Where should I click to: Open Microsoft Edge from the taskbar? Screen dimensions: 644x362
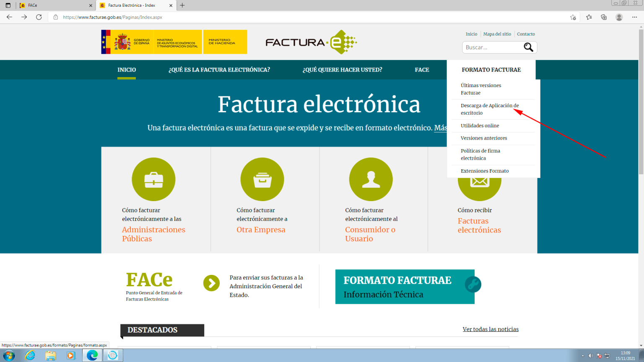coord(91,355)
